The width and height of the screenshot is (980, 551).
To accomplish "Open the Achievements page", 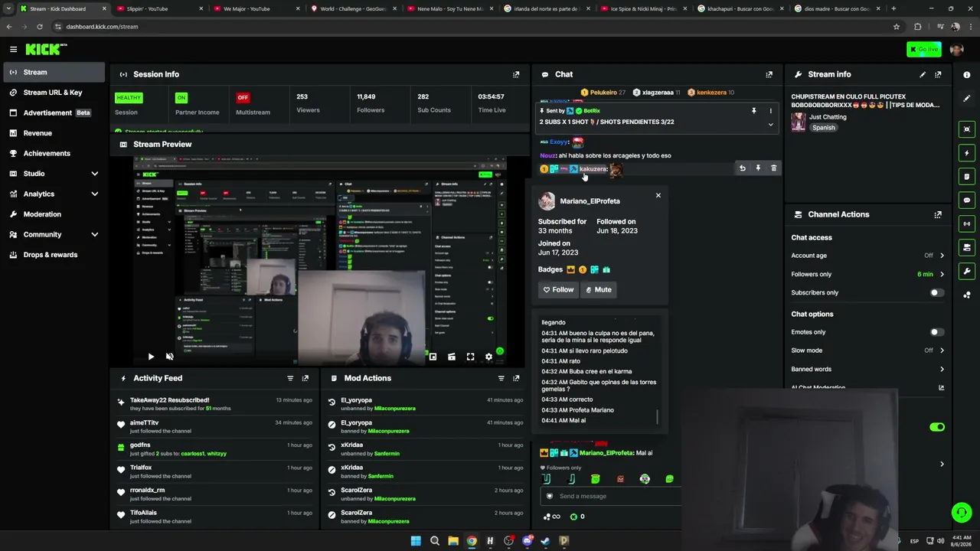I will pos(53,154).
